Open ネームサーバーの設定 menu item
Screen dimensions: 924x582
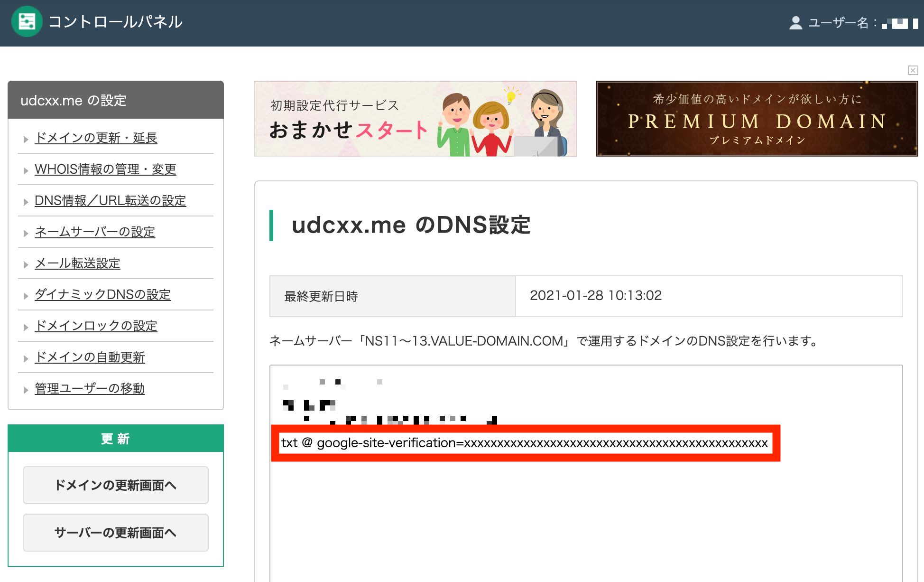95,232
